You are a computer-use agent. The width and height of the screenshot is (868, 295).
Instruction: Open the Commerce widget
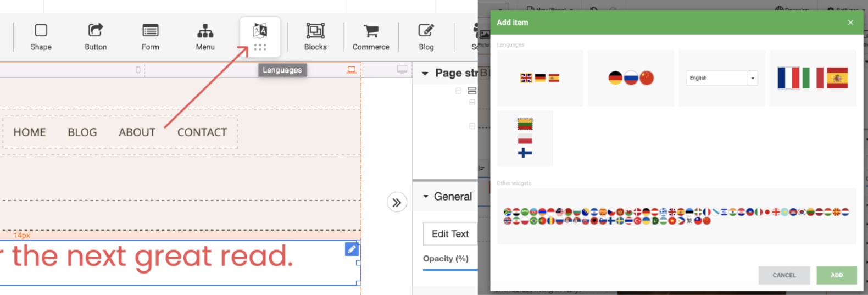point(371,37)
